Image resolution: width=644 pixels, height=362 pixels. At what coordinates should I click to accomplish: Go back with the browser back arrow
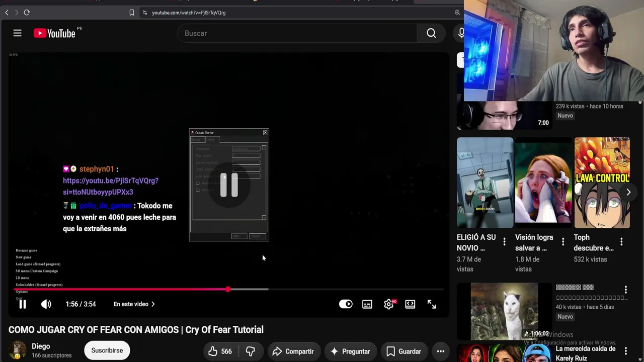click(7, 13)
